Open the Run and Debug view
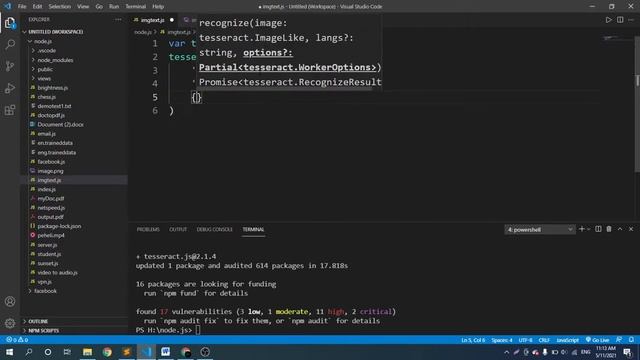 10,88
